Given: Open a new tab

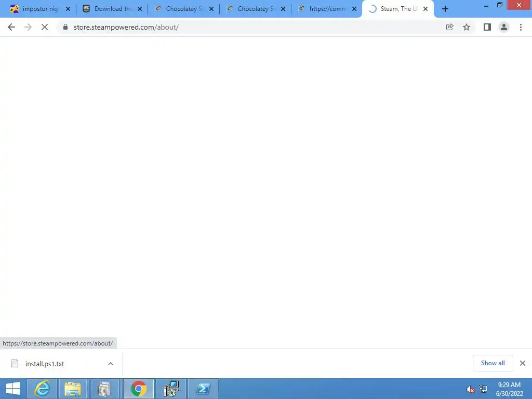Looking at the screenshot, I should pyautogui.click(x=445, y=9).
